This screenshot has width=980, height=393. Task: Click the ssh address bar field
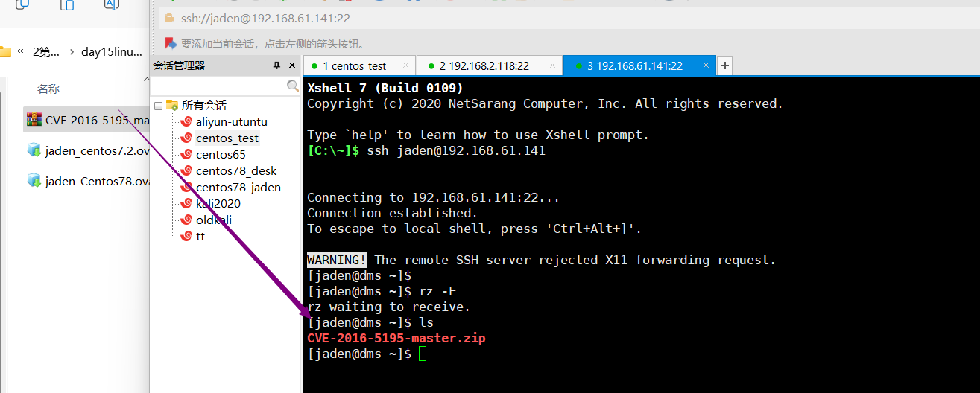click(522, 18)
